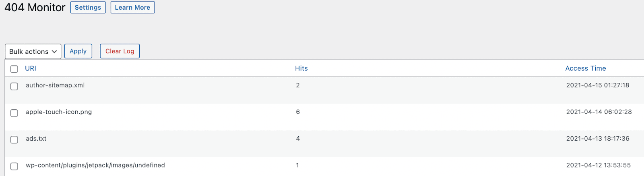The image size is (644, 176).
Task: Tick the ads.txt row checkbox
Action: 14,139
